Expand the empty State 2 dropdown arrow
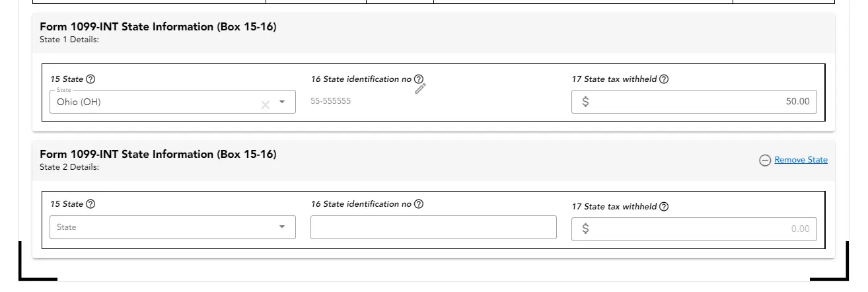This screenshot has width=868, height=292. click(x=283, y=227)
